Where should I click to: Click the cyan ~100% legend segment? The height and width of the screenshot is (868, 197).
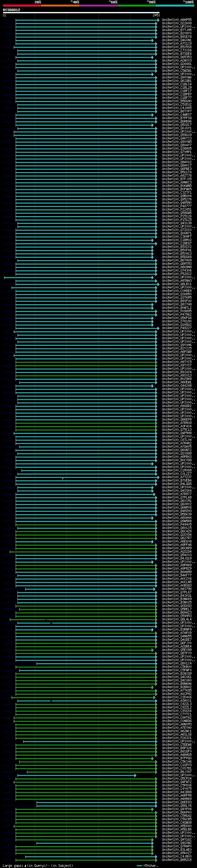[x=175, y=6]
